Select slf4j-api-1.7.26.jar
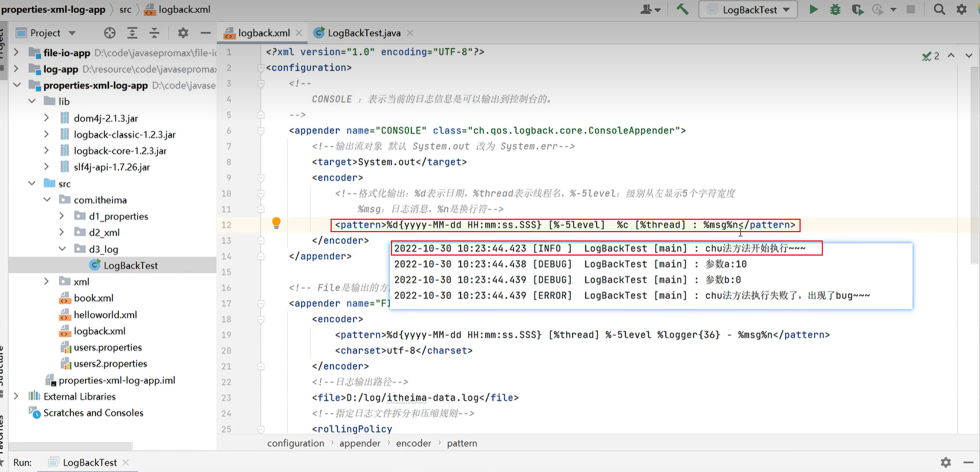Viewport: 980px width, 472px height. [113, 167]
